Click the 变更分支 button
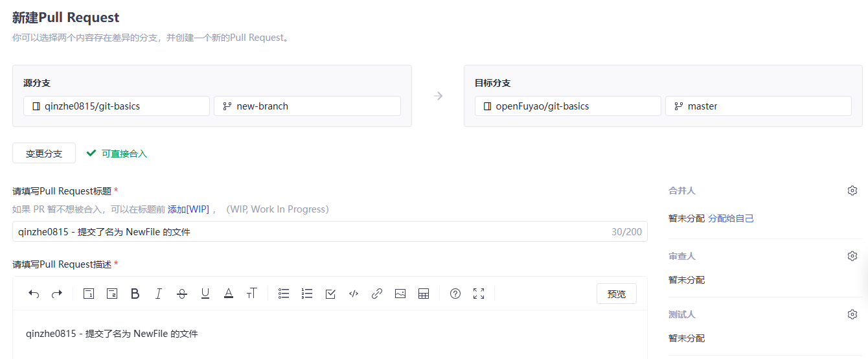 pos(44,154)
